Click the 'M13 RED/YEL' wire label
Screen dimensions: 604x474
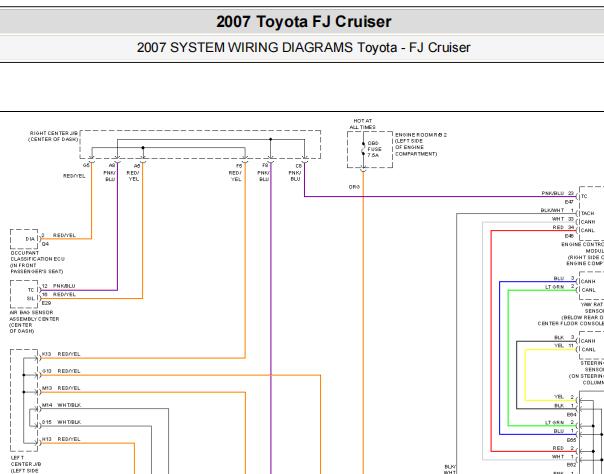pos(61,388)
